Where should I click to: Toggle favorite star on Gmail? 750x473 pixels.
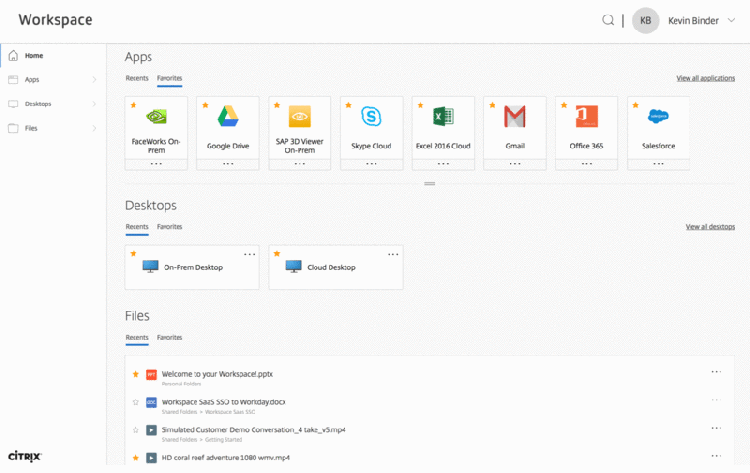coord(492,105)
